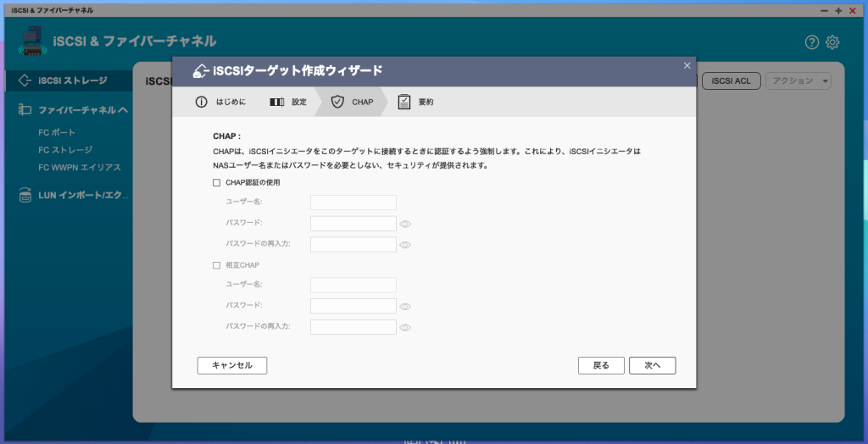Click the iSCSI & Fibre Channel app logo
Image resolution: width=868 pixels, height=444 pixels.
(32, 42)
